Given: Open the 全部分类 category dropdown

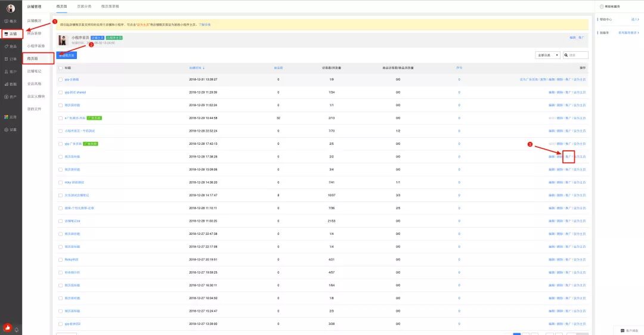Looking at the screenshot, I should [547, 55].
